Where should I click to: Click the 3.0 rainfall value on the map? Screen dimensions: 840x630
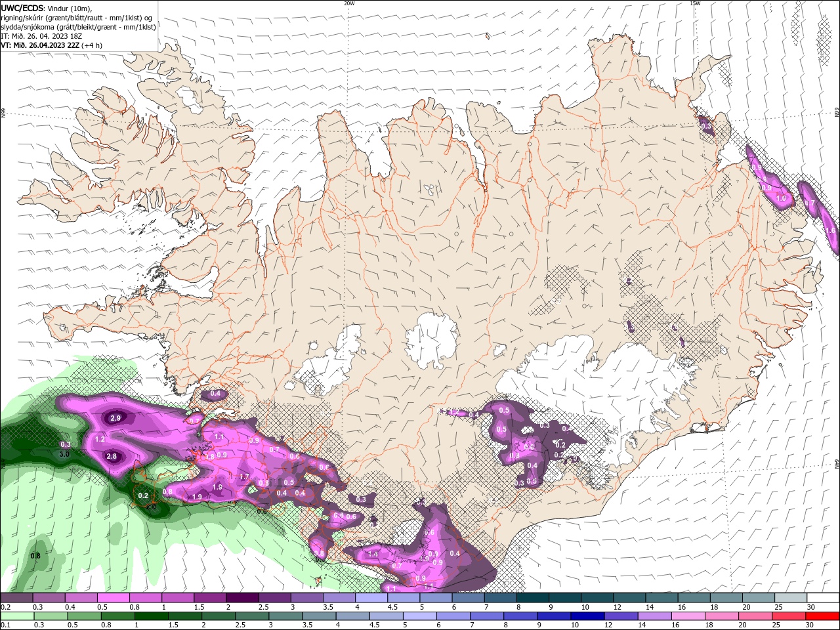(x=64, y=454)
